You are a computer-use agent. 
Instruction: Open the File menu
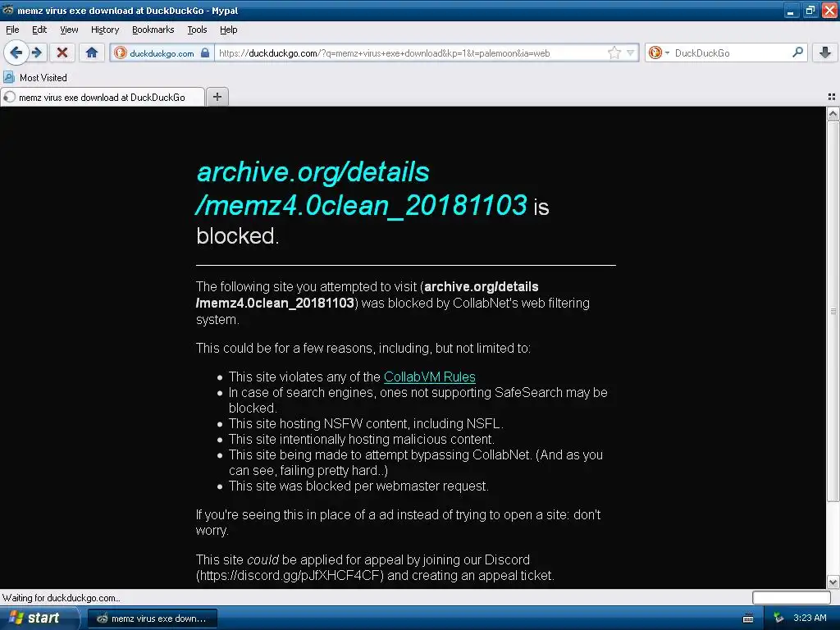(x=12, y=30)
